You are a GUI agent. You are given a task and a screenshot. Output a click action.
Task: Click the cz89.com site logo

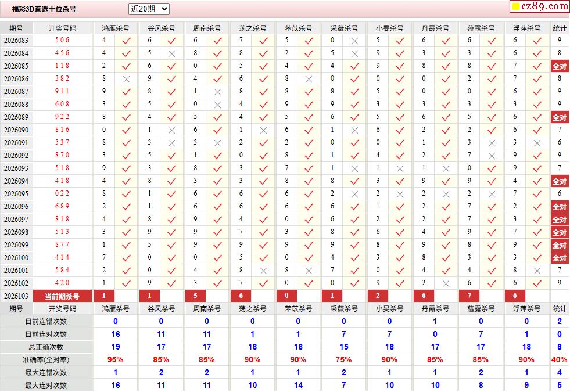pyautogui.click(x=540, y=6)
